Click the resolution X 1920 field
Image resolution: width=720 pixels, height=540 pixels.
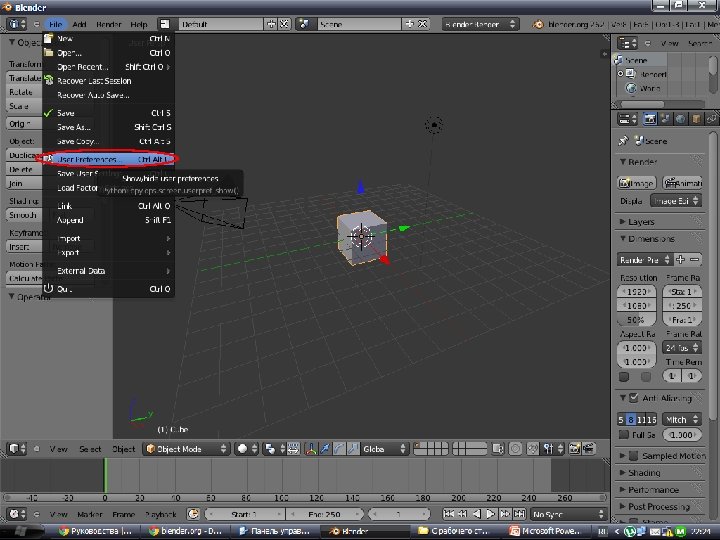pos(636,292)
